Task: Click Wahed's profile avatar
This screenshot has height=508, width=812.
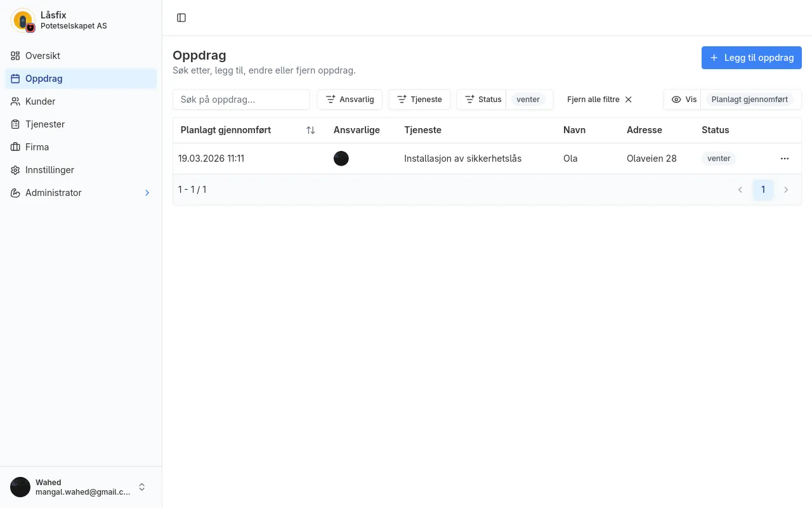Action: tap(20, 487)
